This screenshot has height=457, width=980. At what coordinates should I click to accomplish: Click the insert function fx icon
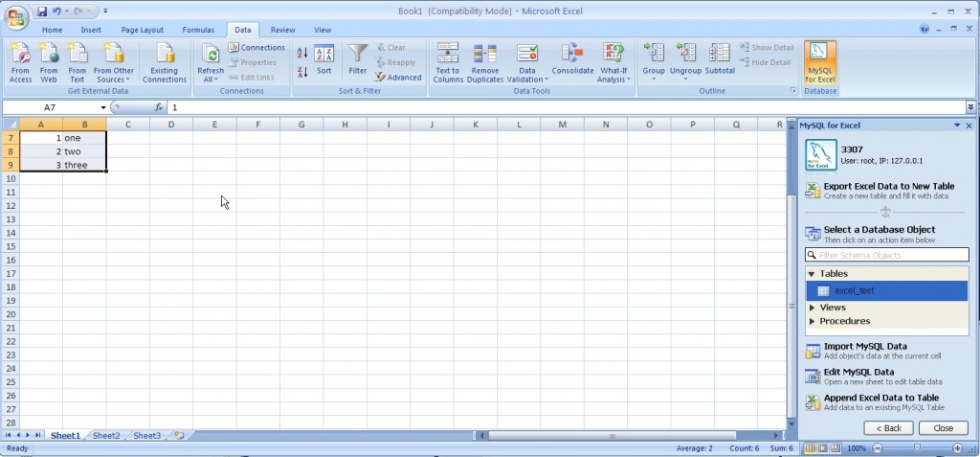[x=159, y=107]
